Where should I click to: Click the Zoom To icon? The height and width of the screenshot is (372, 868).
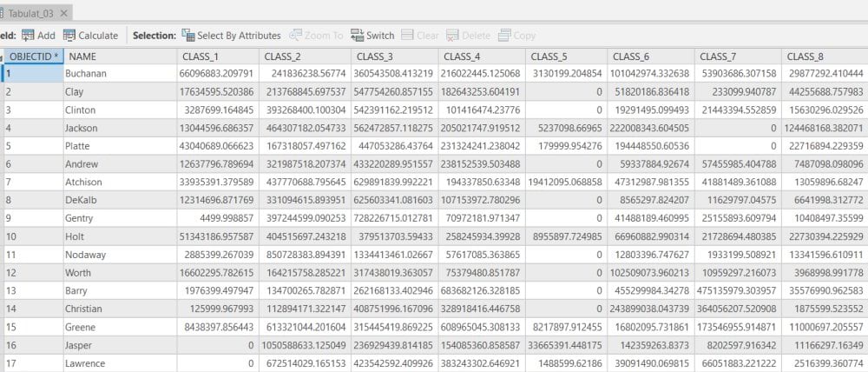click(296, 36)
